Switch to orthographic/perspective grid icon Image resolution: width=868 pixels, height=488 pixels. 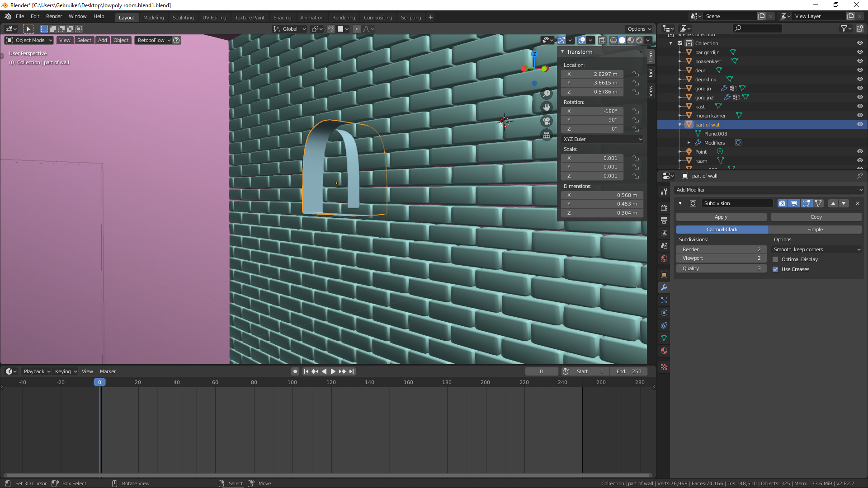(x=547, y=135)
